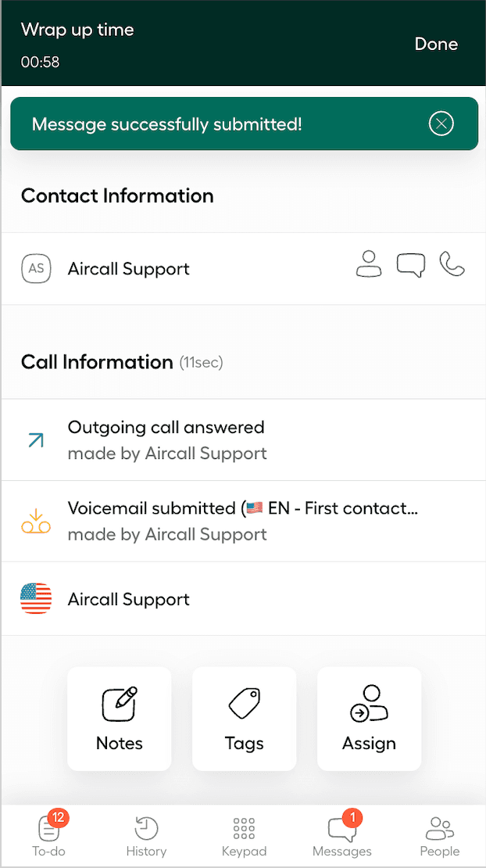Open the History tab
Screen dimensions: 486x868
(x=146, y=835)
